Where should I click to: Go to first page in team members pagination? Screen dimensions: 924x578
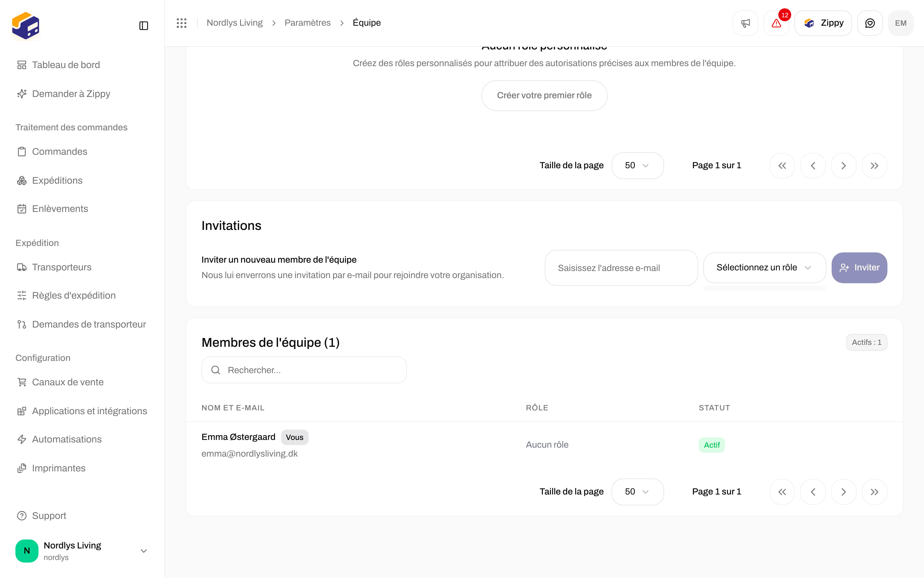[x=782, y=492]
